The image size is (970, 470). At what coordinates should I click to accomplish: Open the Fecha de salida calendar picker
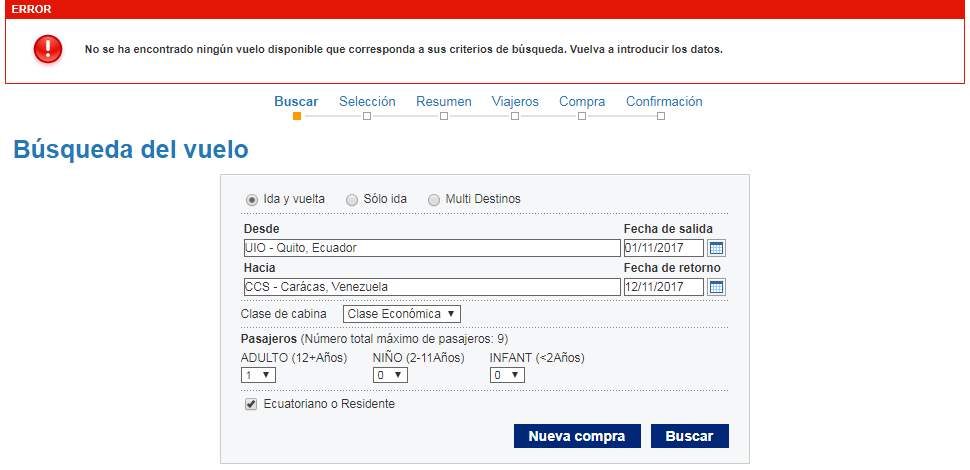[716, 249]
